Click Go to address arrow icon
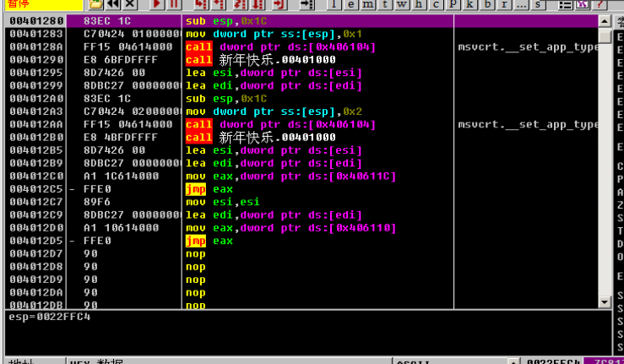Image resolution: width=624 pixels, height=364 pixels. [306, 5]
